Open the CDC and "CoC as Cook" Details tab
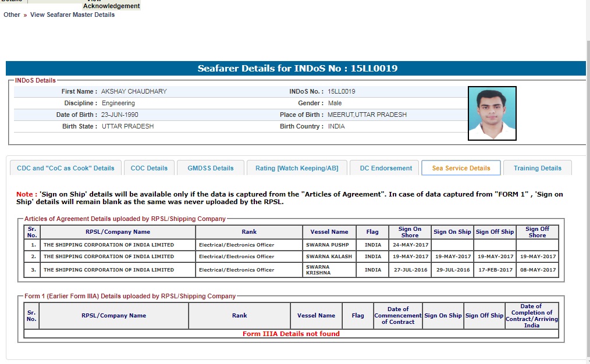The width and height of the screenshot is (590, 364). (66, 168)
